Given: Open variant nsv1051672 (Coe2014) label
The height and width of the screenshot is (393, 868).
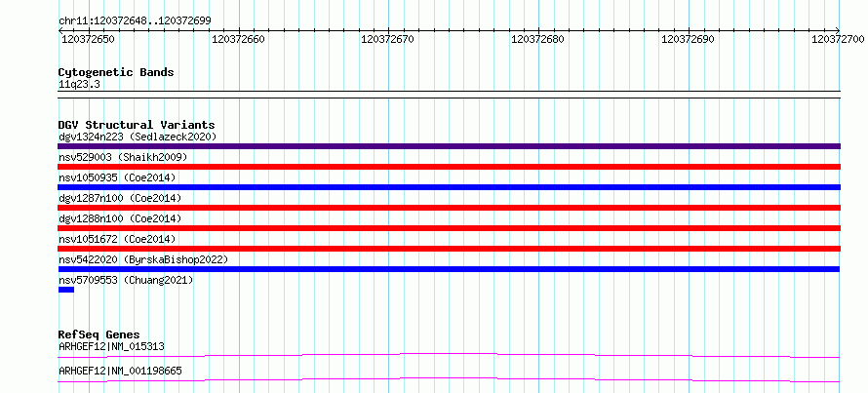Looking at the screenshot, I should click(x=117, y=239).
